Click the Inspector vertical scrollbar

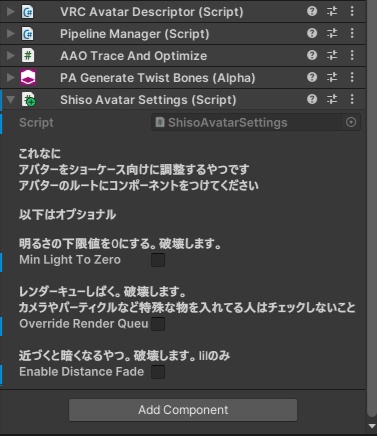point(372,208)
